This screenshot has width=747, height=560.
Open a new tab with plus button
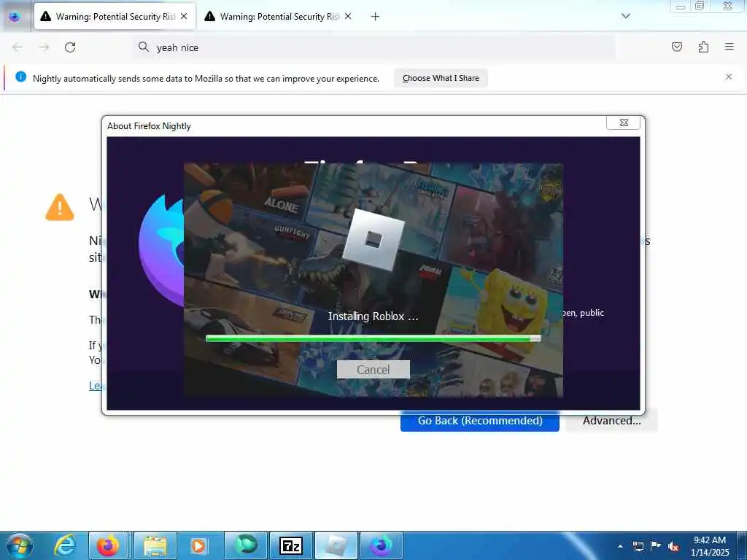click(376, 17)
